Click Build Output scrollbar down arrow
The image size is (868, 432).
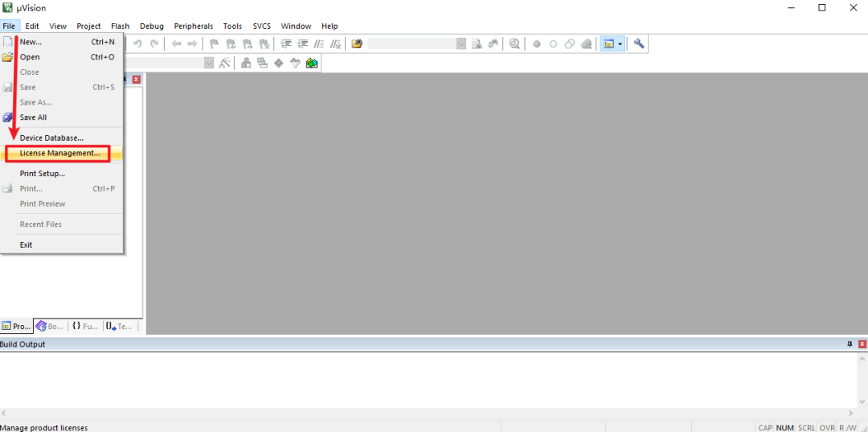[862, 401]
